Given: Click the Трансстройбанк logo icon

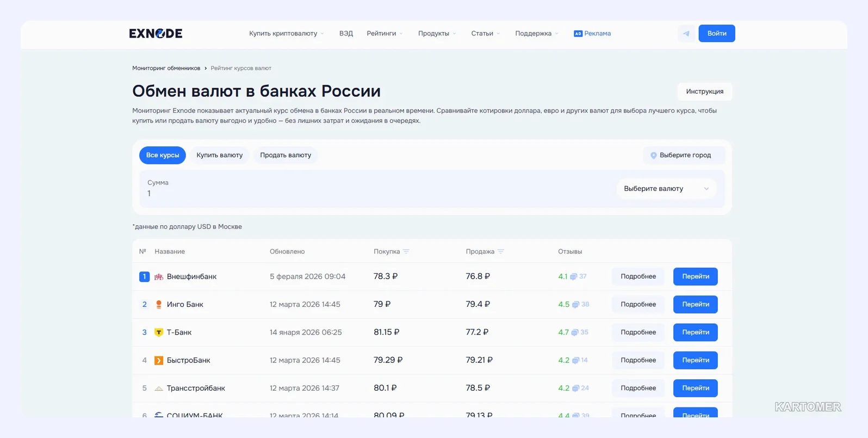Looking at the screenshot, I should (x=159, y=388).
